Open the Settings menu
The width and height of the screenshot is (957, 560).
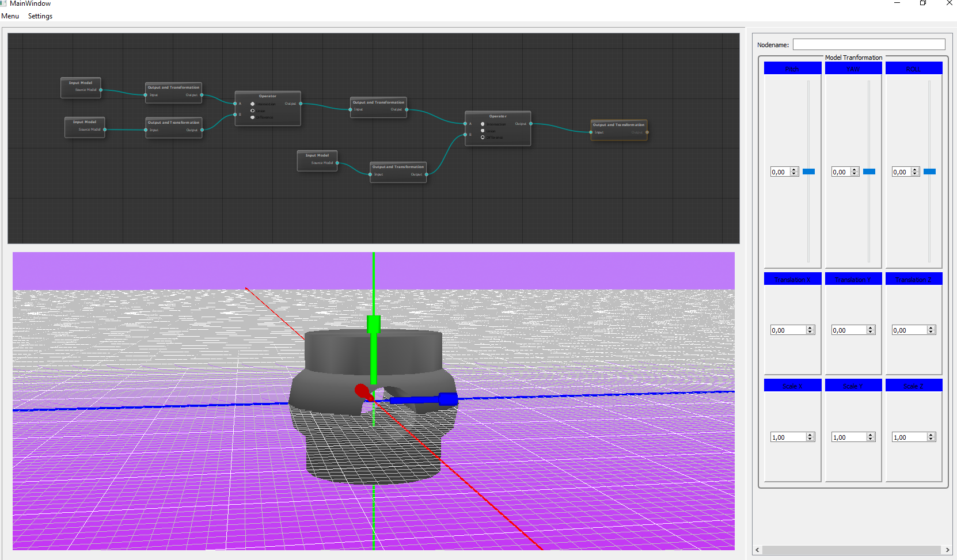tap(40, 16)
